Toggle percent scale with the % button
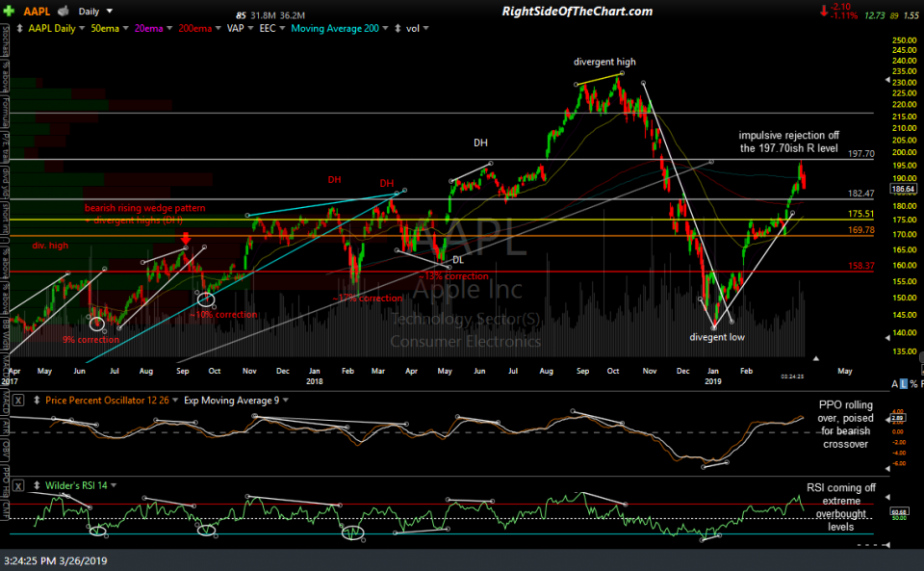 (x=913, y=383)
